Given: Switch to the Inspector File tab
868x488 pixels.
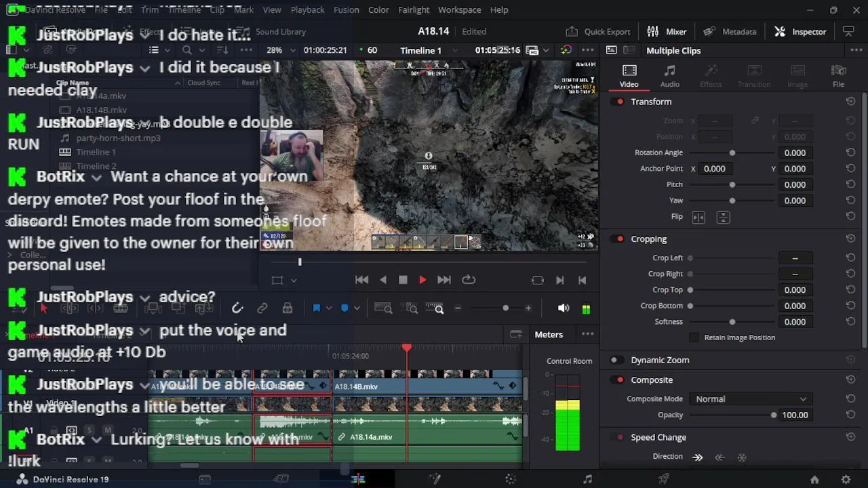Looking at the screenshot, I should click(x=839, y=76).
